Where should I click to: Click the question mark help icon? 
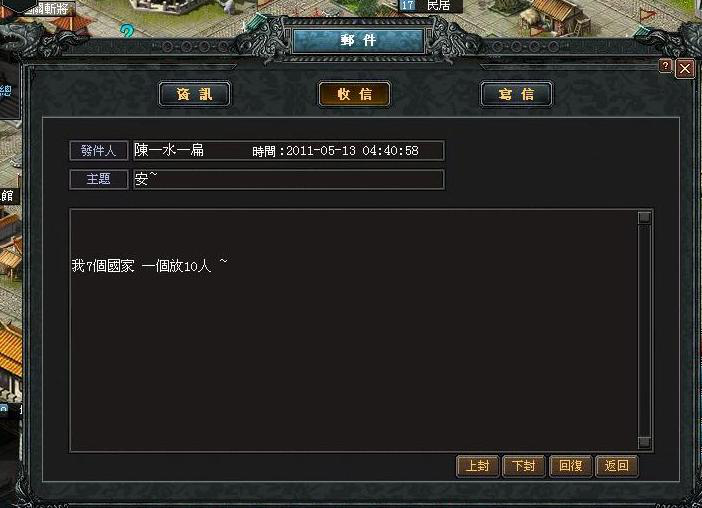click(666, 66)
